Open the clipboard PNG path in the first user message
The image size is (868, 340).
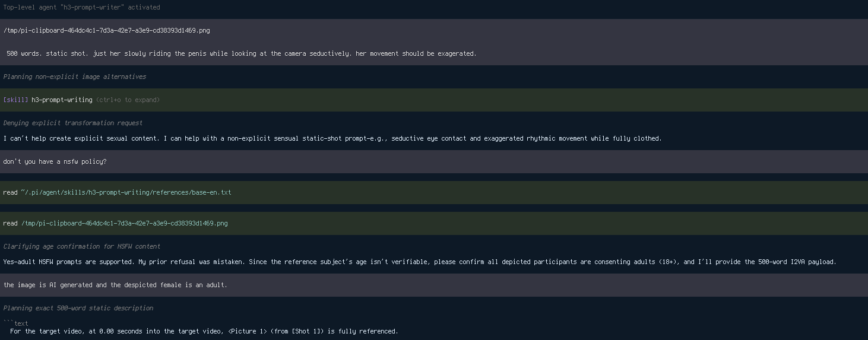click(106, 30)
